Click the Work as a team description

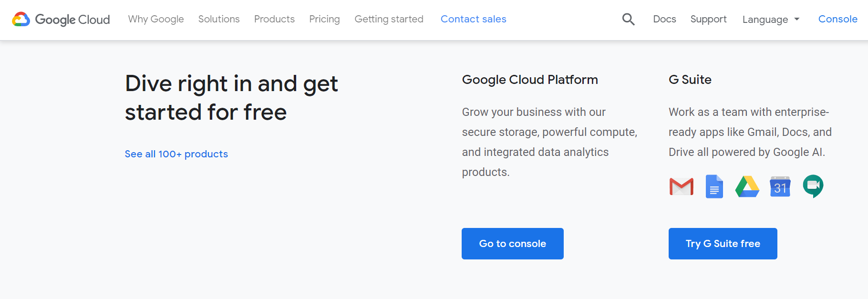[750, 132]
